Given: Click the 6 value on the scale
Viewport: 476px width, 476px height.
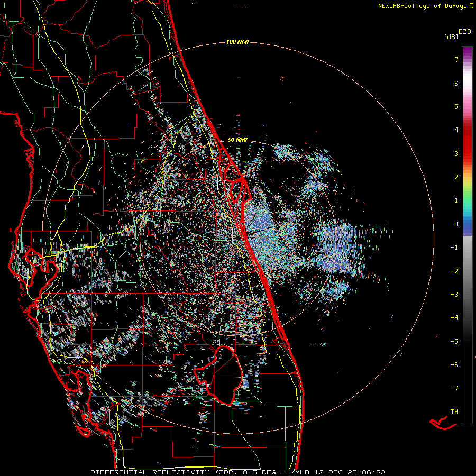Looking at the screenshot, I should pyautogui.click(x=456, y=83).
